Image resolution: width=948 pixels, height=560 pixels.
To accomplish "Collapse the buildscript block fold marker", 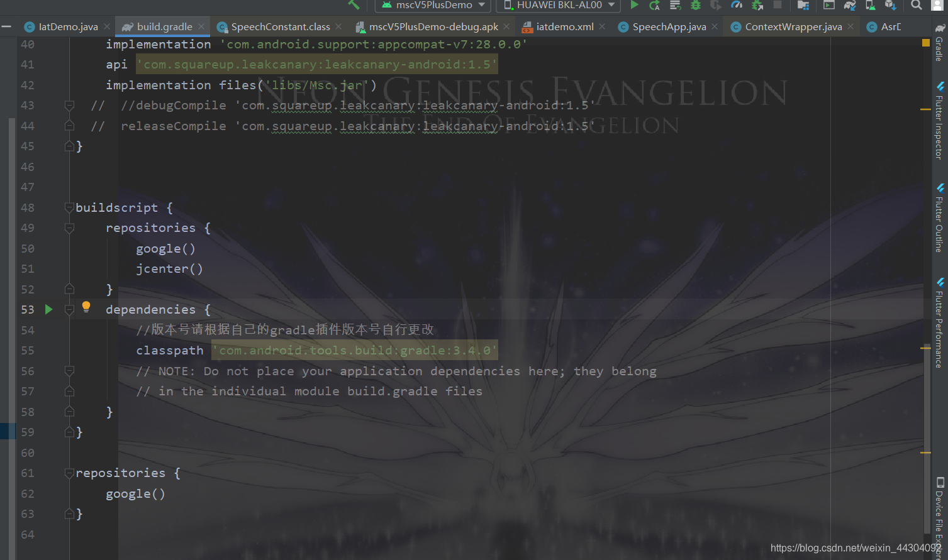I will pos(69,207).
